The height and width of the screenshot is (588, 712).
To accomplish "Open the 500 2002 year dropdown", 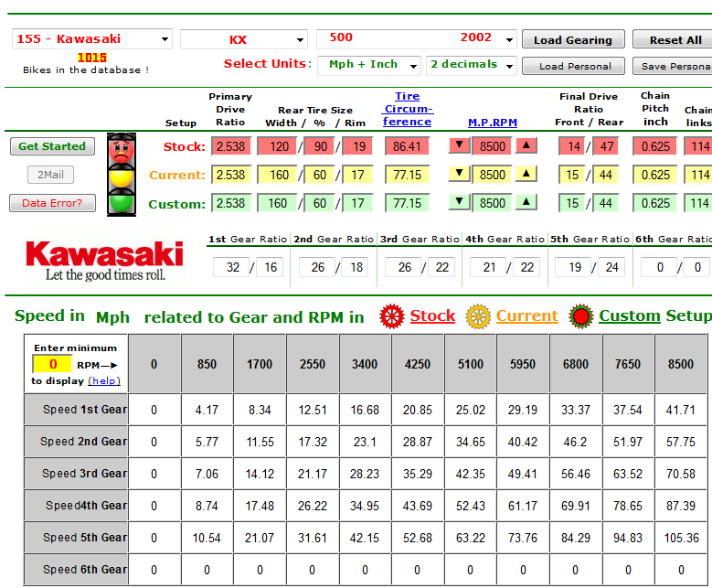I will 417,39.
